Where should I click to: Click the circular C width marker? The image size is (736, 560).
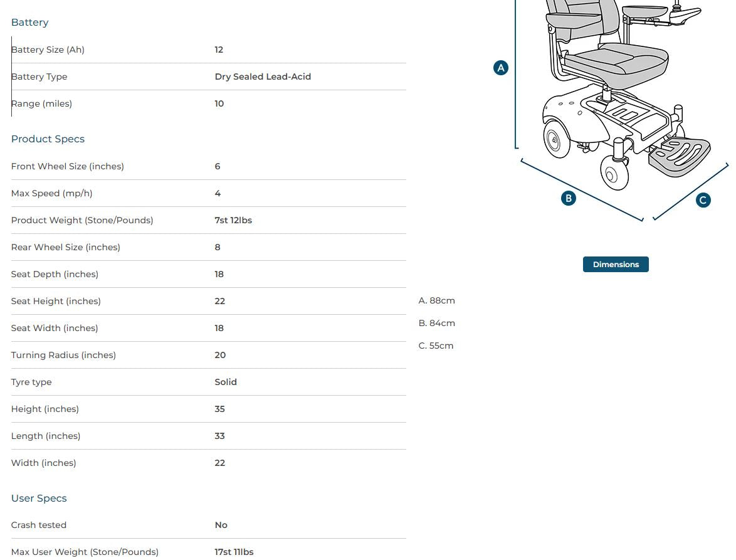703,200
